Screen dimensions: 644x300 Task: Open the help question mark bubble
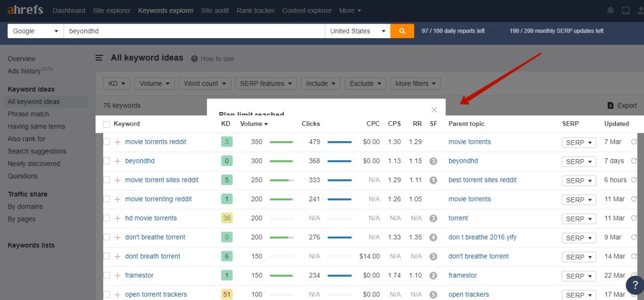coord(635,285)
